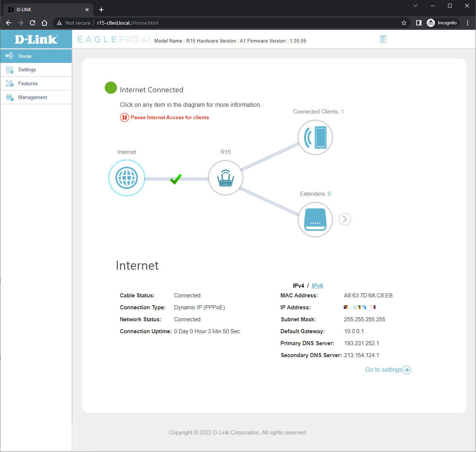Click the Features sidebar icon
This screenshot has width=476, height=452.
point(9,84)
